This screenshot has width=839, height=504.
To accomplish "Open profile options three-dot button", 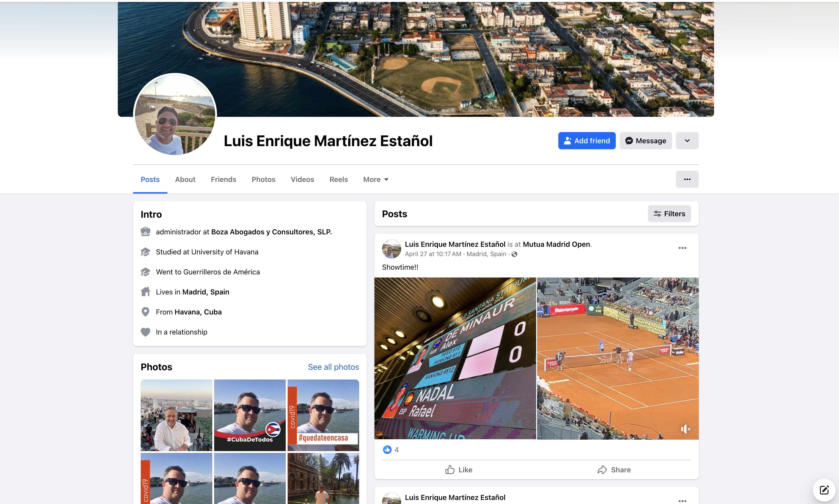I will 687,179.
